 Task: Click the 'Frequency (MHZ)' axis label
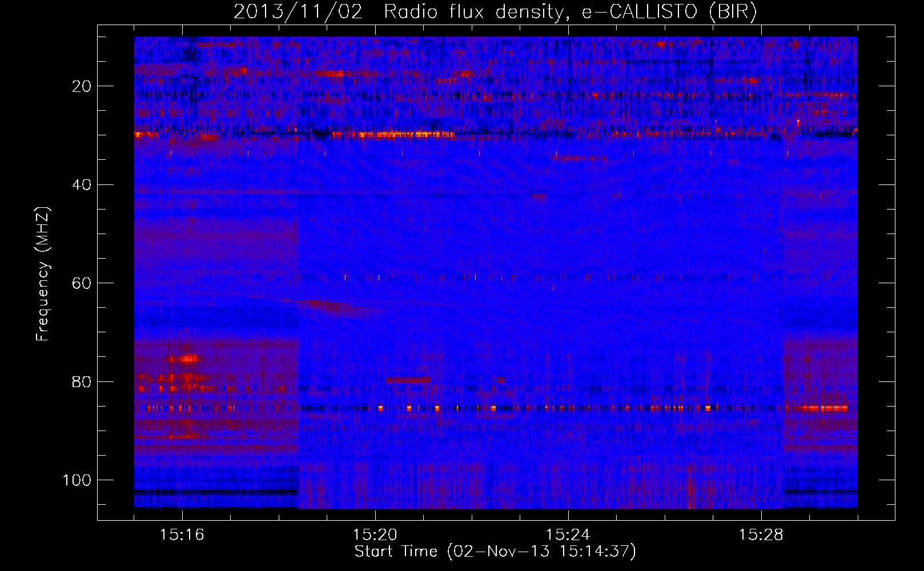tap(43, 274)
